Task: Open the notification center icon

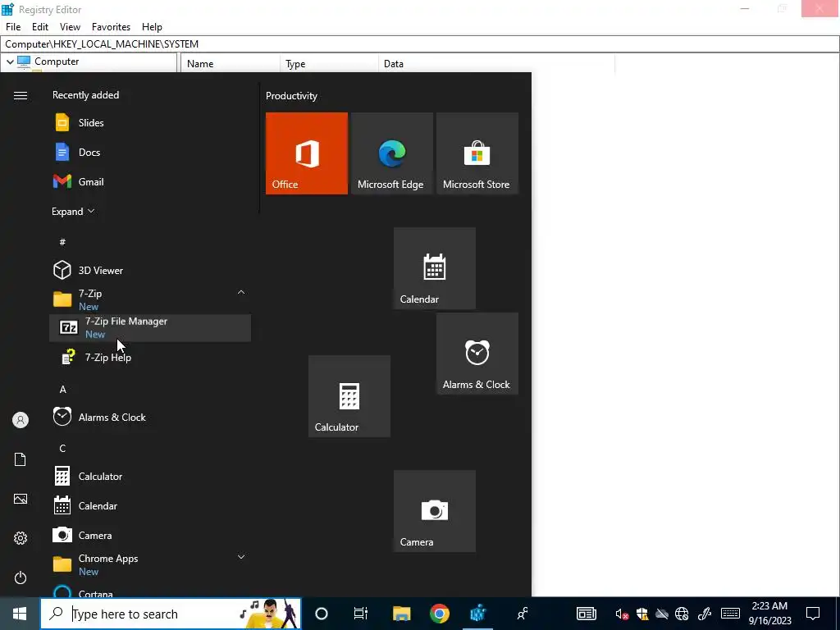Action: click(813, 614)
